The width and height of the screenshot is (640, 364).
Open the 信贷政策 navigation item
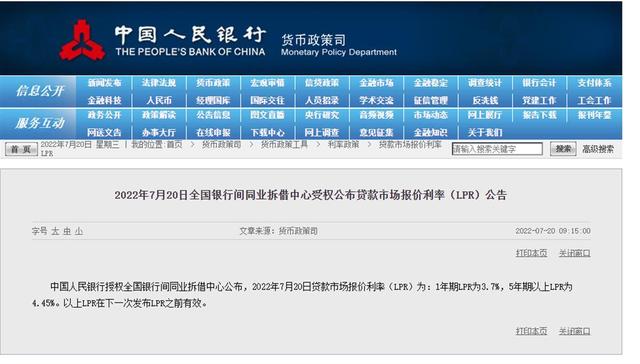tap(322, 83)
